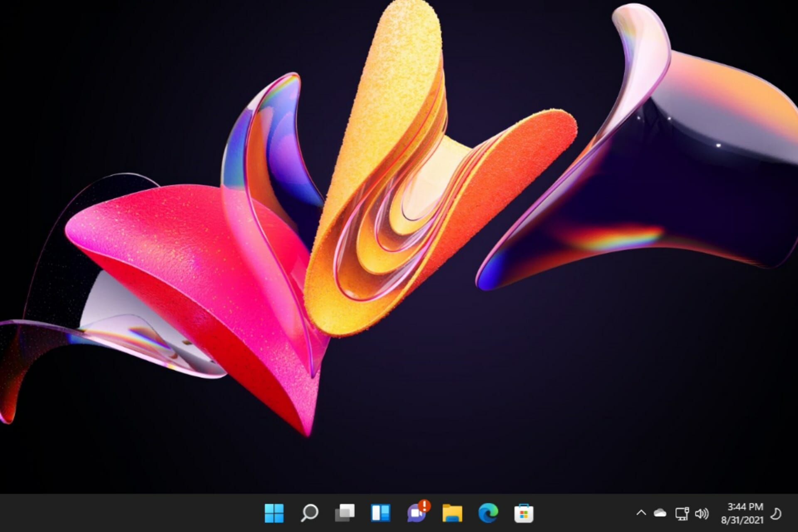The height and width of the screenshot is (532, 798).
Task: Launch Microsoft Edge browser
Action: 488,513
